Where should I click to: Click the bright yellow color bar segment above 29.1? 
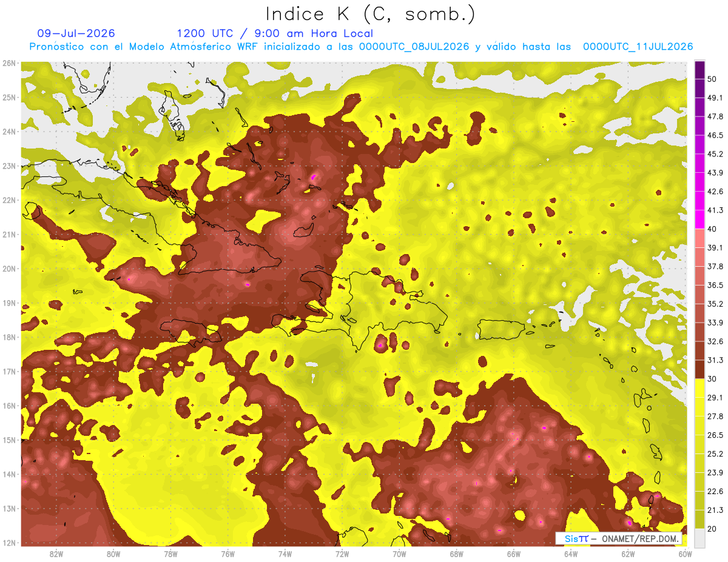699,388
